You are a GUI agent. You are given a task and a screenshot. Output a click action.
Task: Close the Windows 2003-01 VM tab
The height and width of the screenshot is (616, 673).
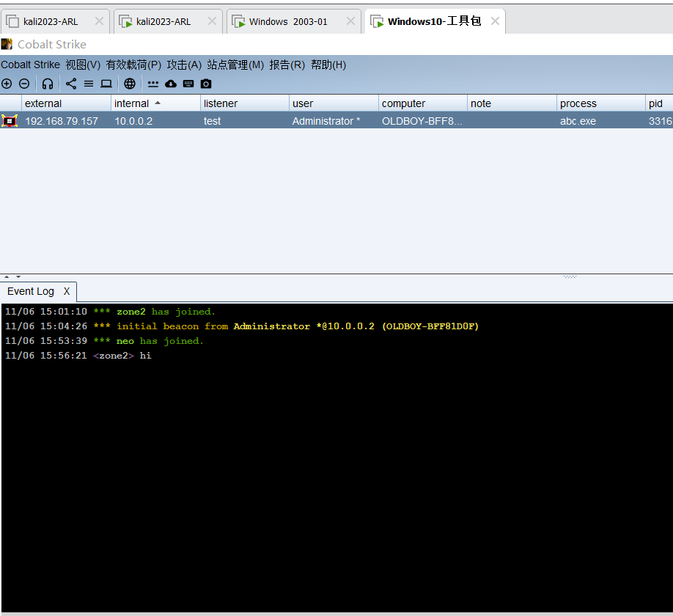[350, 21]
